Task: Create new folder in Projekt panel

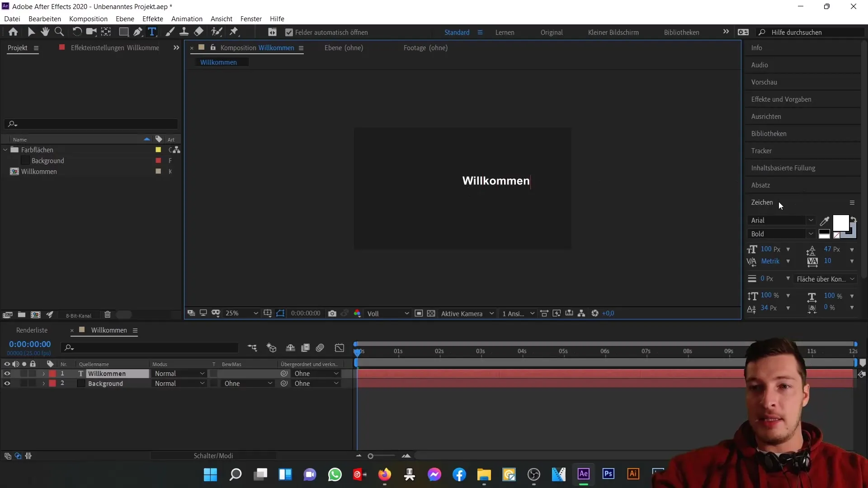Action: pos(22,315)
